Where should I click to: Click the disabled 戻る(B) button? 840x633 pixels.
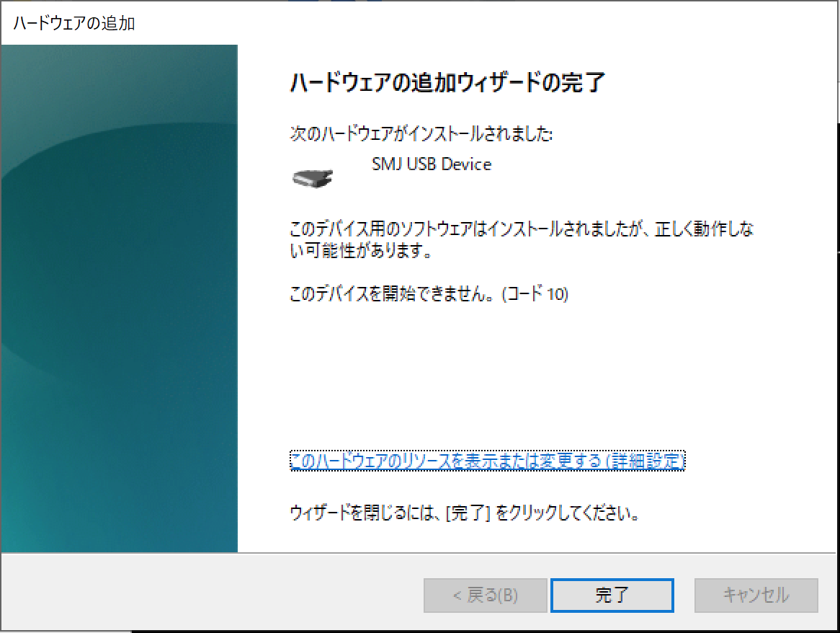(x=484, y=596)
